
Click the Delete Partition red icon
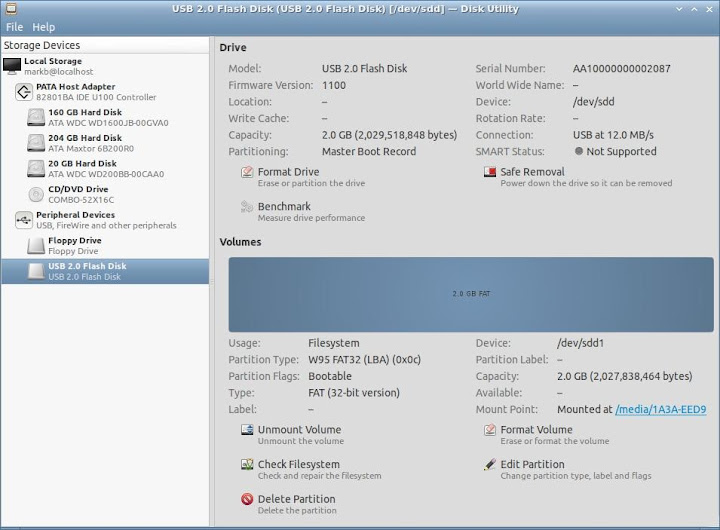pyautogui.click(x=247, y=499)
